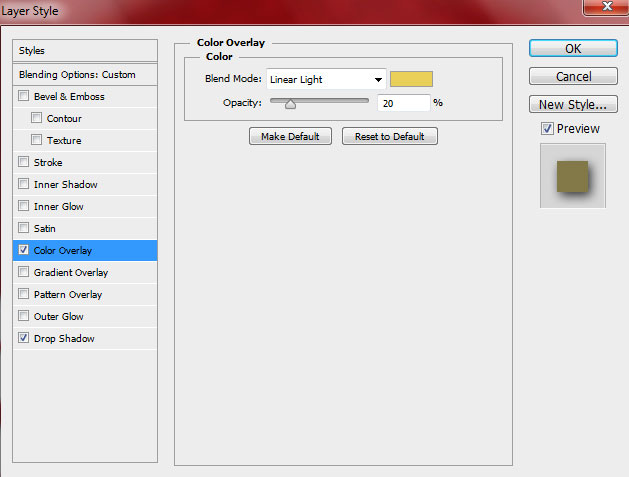Viewport: 629px width, 477px height.
Task: Open the Inner Glow settings label
Action: (x=59, y=207)
